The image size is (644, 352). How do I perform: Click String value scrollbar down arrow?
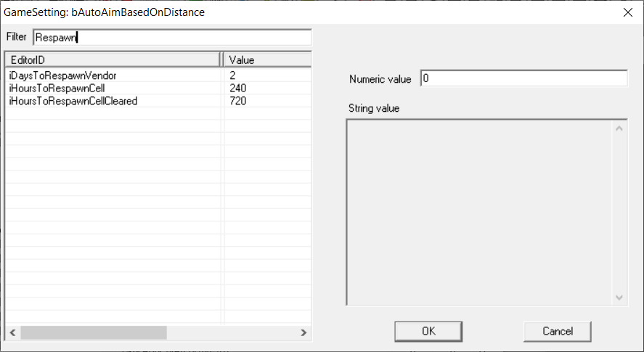(x=619, y=298)
